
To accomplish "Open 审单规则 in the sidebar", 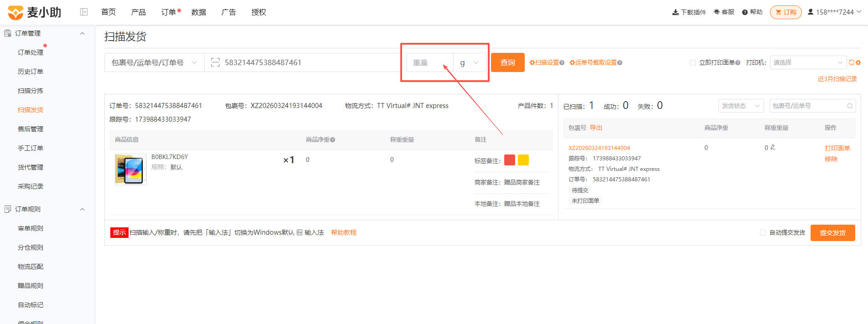I will [x=31, y=228].
